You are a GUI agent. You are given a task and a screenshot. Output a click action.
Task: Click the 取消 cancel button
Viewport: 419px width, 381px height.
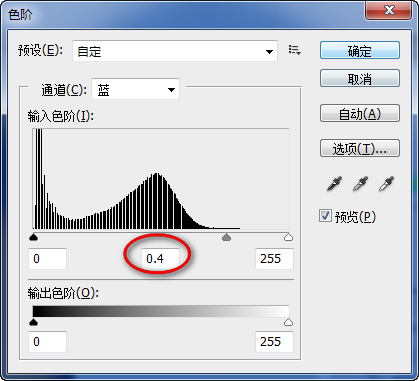[360, 78]
